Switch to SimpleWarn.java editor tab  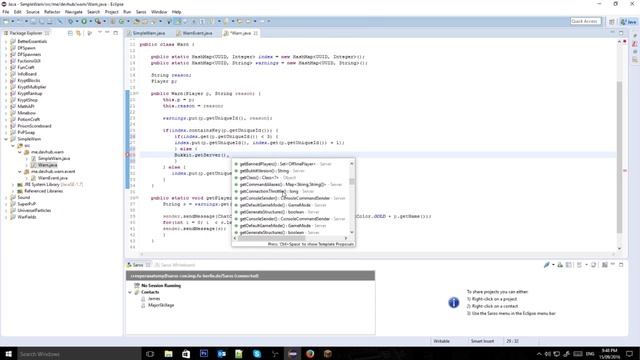coord(148,33)
